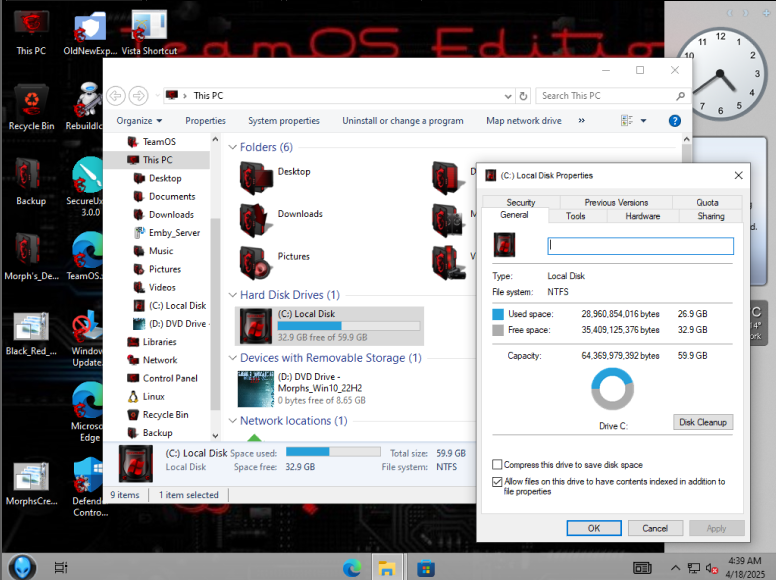Click the Space used bar in details pane
The width and height of the screenshot is (776, 580).
coord(333,451)
